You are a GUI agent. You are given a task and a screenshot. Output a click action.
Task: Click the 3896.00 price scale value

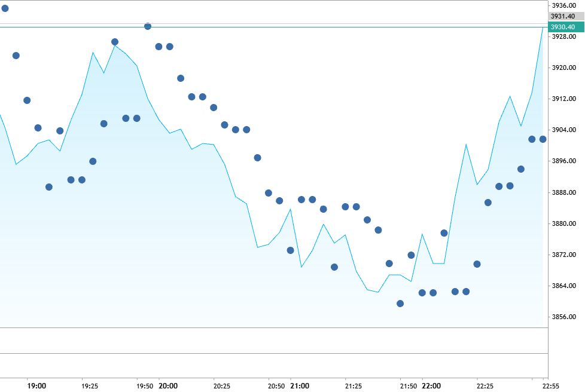click(x=563, y=161)
